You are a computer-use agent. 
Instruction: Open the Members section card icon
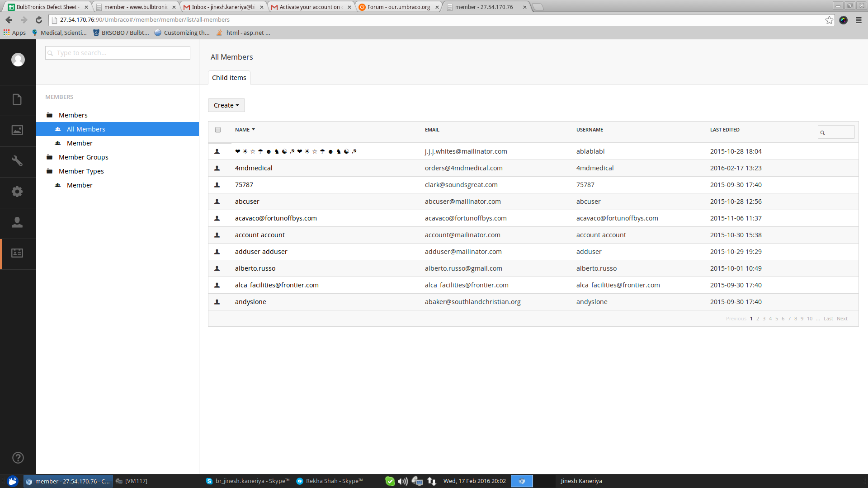point(17,253)
